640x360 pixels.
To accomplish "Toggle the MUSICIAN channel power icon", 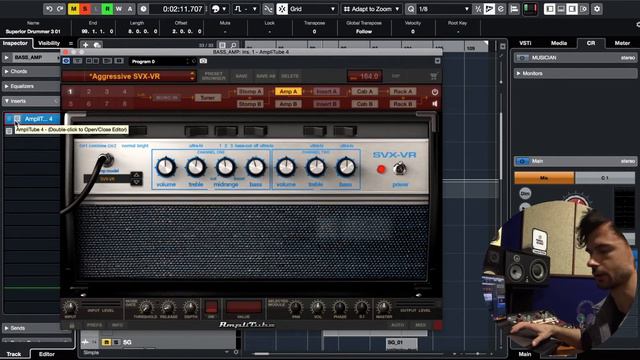I will point(522,58).
